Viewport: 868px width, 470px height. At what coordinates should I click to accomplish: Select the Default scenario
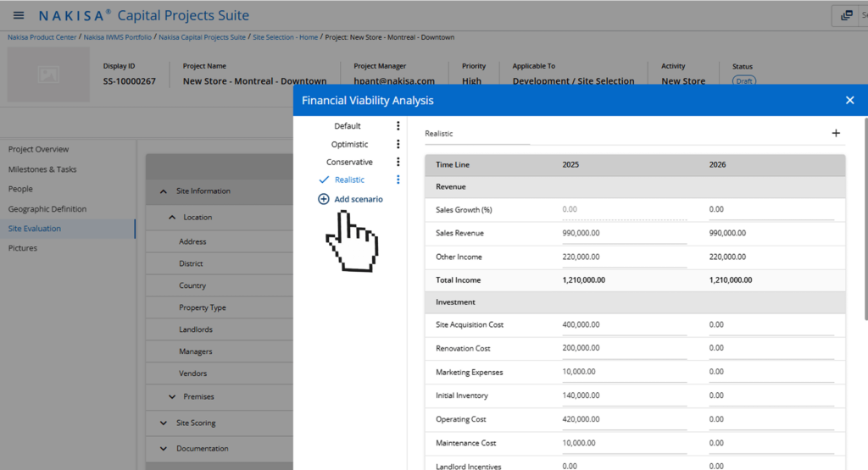click(347, 126)
